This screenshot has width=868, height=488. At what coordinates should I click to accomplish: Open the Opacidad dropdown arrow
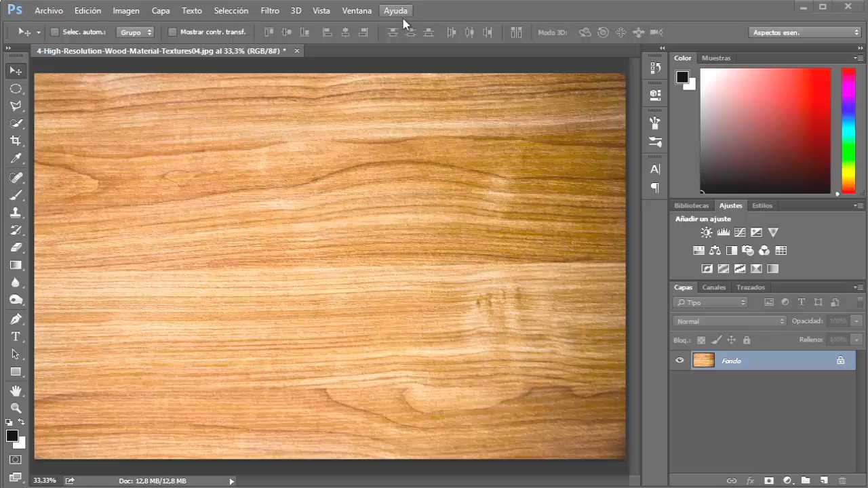point(856,321)
